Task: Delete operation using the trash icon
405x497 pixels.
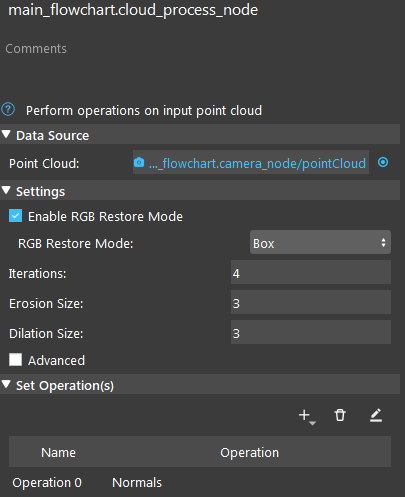Action: (340, 415)
